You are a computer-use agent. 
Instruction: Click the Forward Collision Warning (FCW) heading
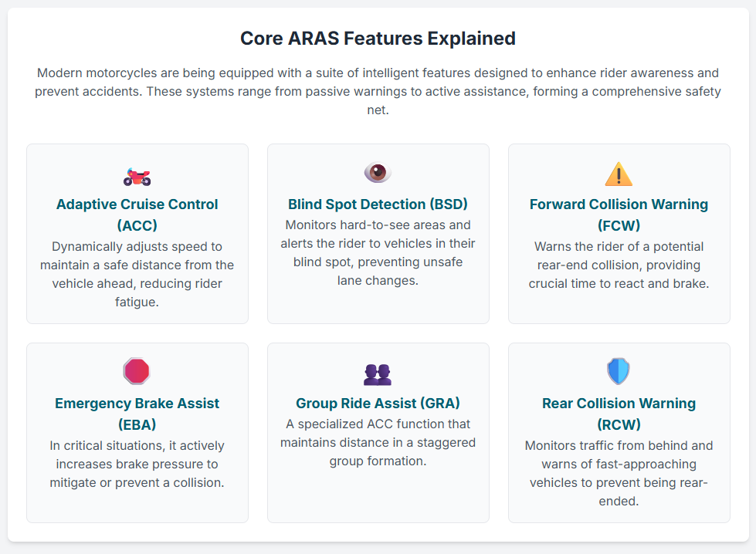point(619,215)
